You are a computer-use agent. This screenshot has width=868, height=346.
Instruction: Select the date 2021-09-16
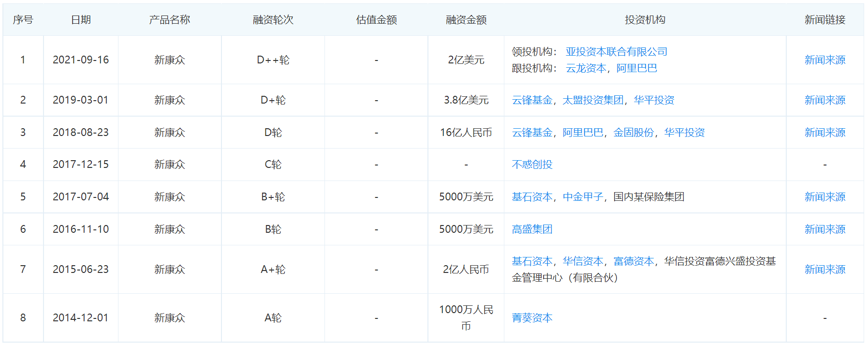pyautogui.click(x=81, y=60)
